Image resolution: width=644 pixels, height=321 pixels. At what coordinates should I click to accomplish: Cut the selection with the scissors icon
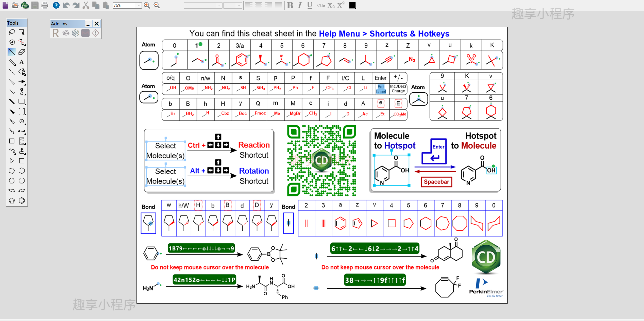(86, 5)
